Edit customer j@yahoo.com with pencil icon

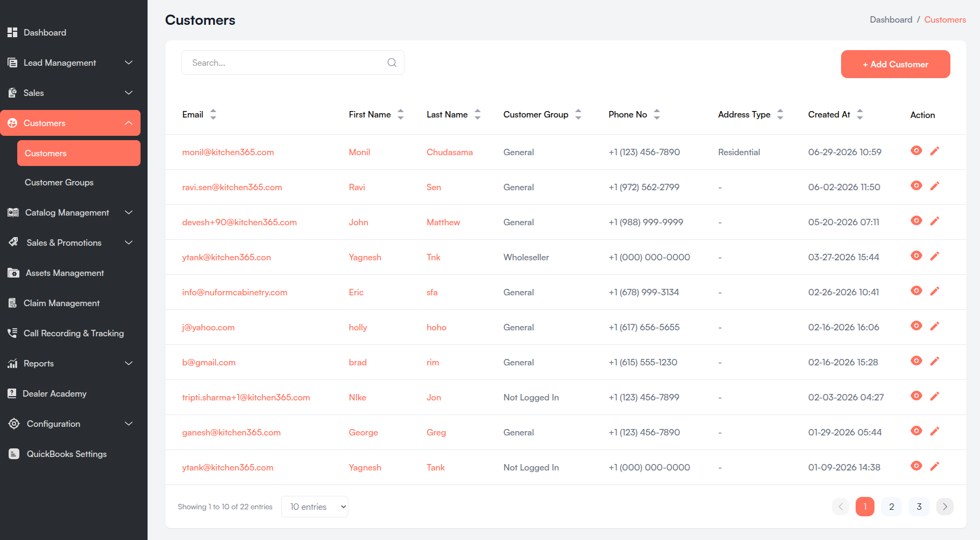[x=935, y=326]
